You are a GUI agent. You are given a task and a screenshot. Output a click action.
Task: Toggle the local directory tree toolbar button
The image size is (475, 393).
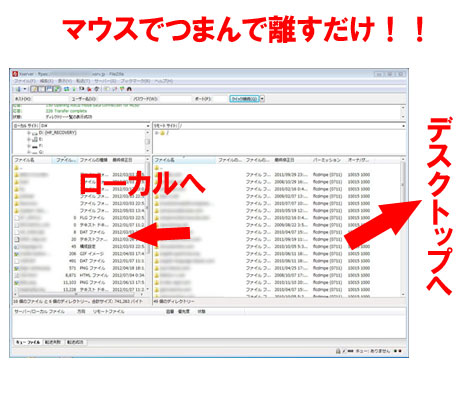[41, 89]
